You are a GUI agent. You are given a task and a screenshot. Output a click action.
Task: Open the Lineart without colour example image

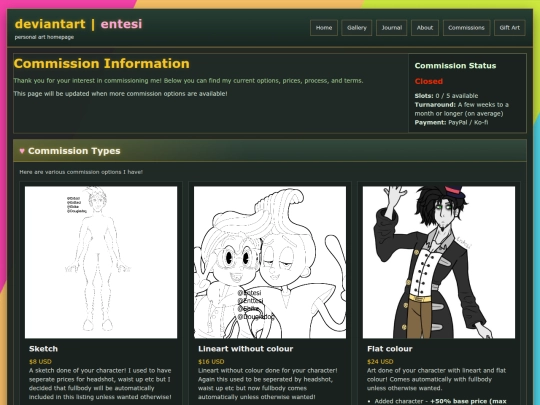click(270, 262)
